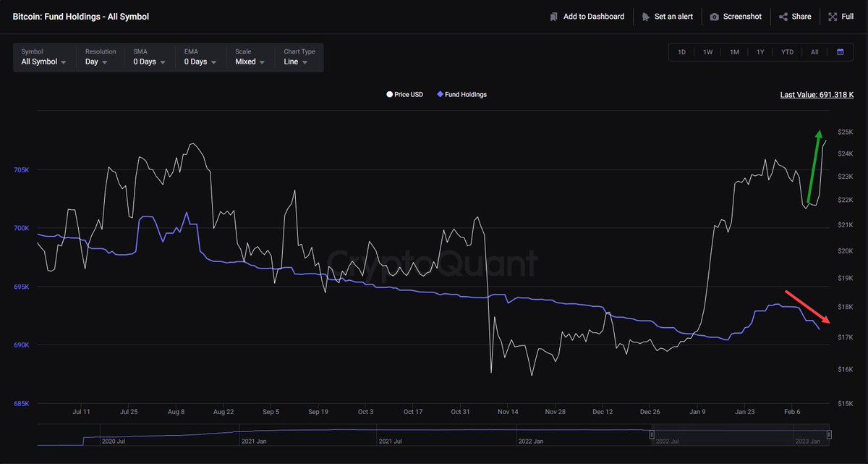This screenshot has height=464, width=868.
Task: Click 2021 Jan on the navigator timeline
Action: (x=254, y=441)
